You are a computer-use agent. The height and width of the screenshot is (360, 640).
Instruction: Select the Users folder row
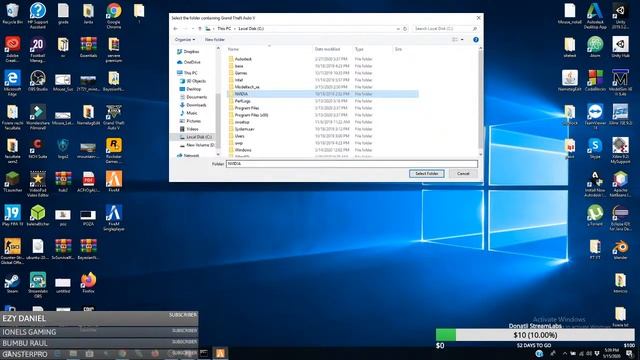tap(322, 136)
